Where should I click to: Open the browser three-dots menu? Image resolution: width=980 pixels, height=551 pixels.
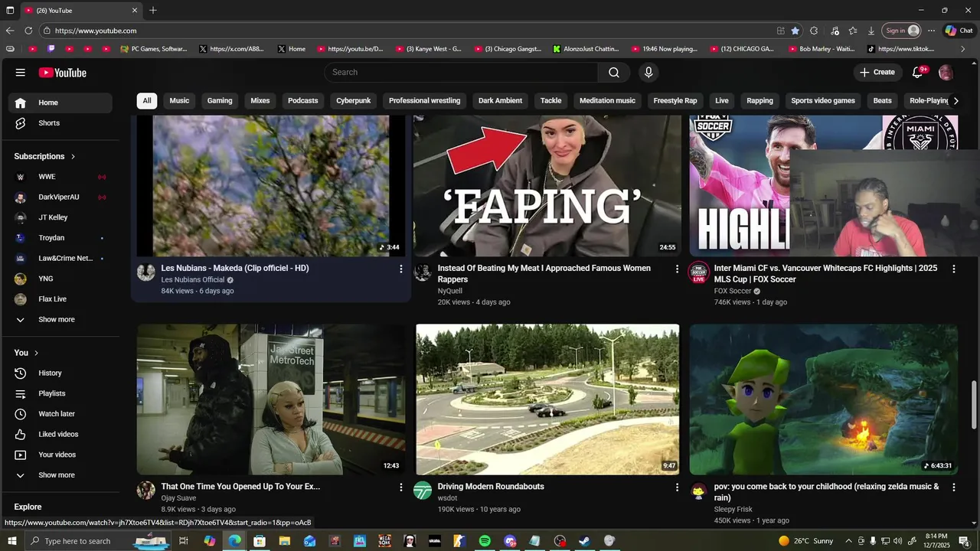coord(931,31)
